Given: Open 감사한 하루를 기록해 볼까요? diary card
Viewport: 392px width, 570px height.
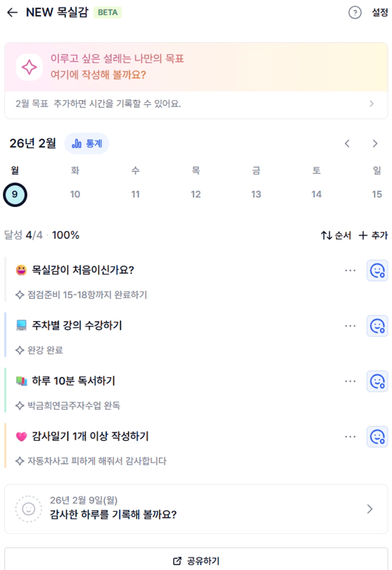Looking at the screenshot, I should (x=196, y=509).
